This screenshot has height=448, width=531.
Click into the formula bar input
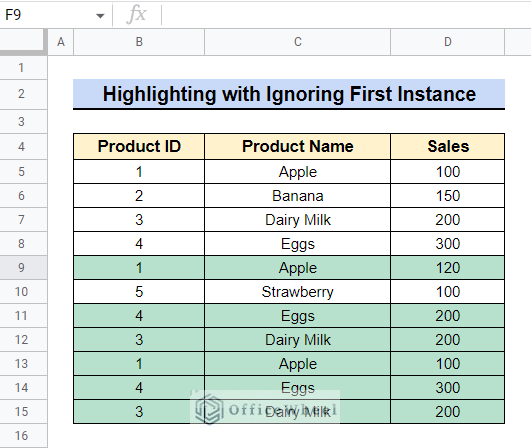[x=346, y=15]
